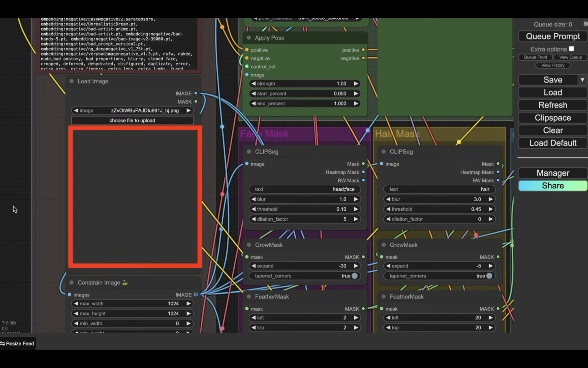This screenshot has height=368, width=588.
Task: Collapse the FeatherMask node with left 20
Action: point(384,296)
